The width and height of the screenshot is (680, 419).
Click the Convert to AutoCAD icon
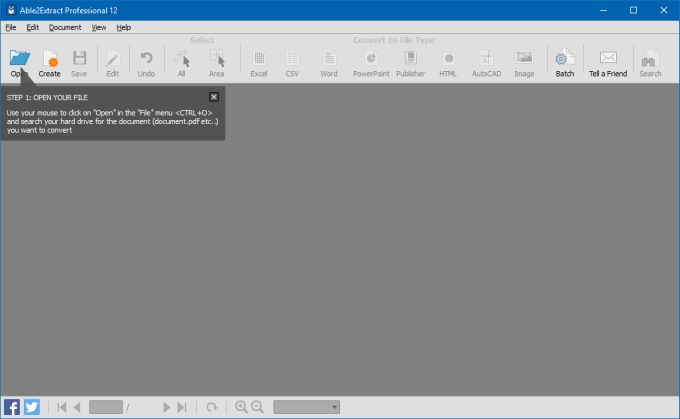pyautogui.click(x=485, y=58)
